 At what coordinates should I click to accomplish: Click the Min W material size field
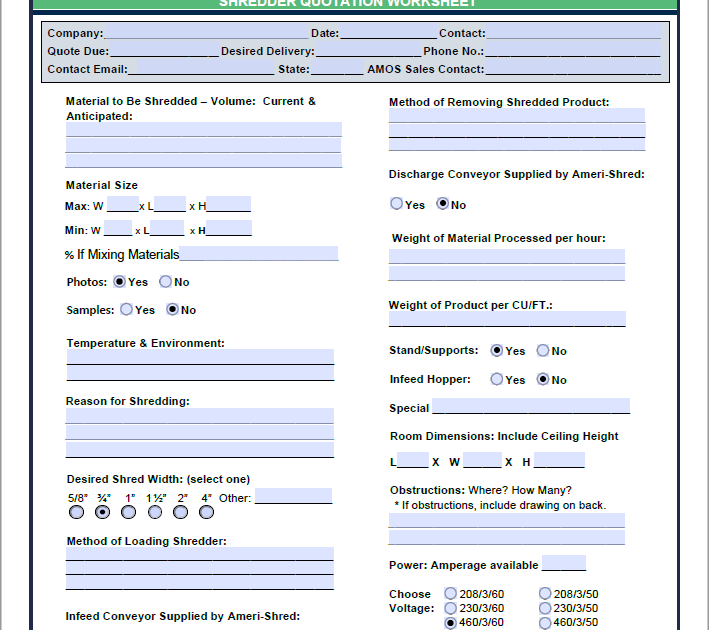pyautogui.click(x=118, y=228)
